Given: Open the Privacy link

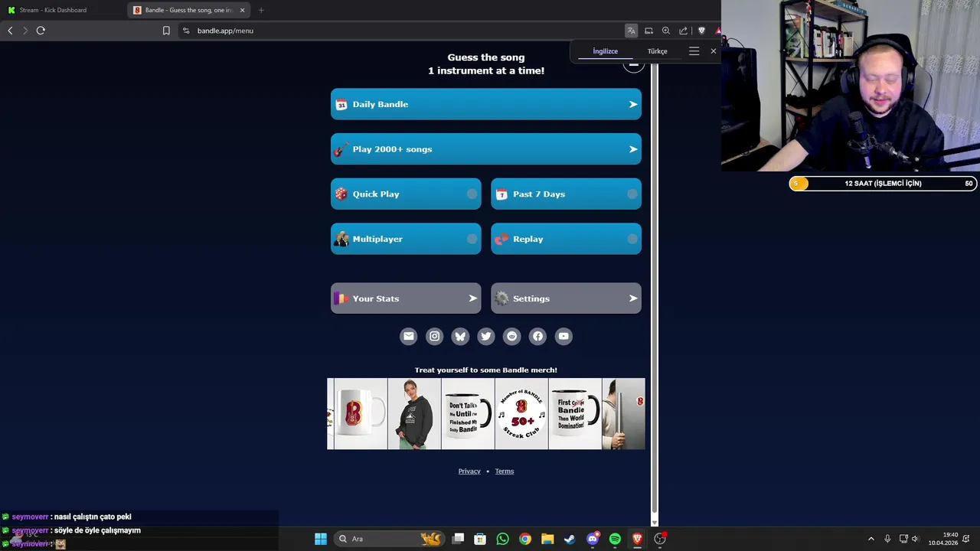Looking at the screenshot, I should 469,471.
